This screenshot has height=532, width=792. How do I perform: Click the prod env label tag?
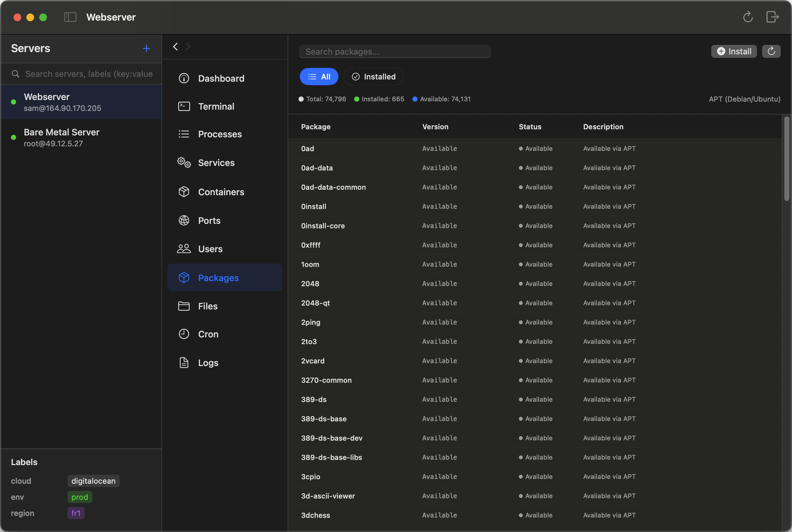point(80,497)
